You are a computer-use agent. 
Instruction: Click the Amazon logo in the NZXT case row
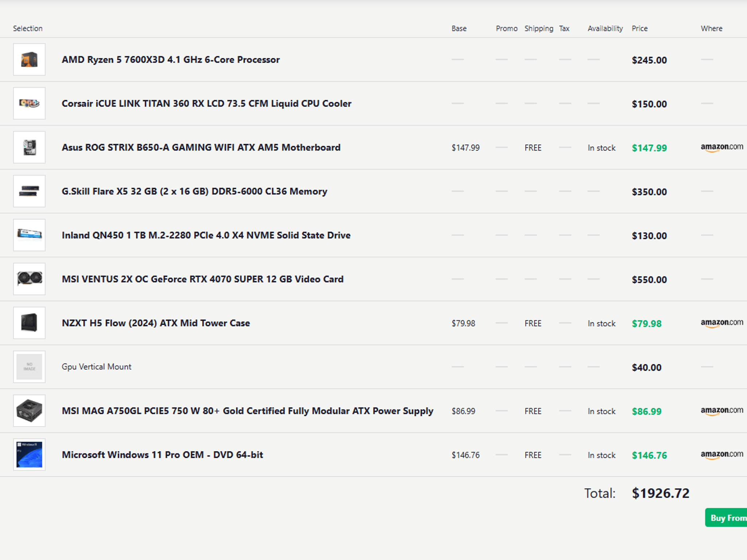[x=721, y=323]
